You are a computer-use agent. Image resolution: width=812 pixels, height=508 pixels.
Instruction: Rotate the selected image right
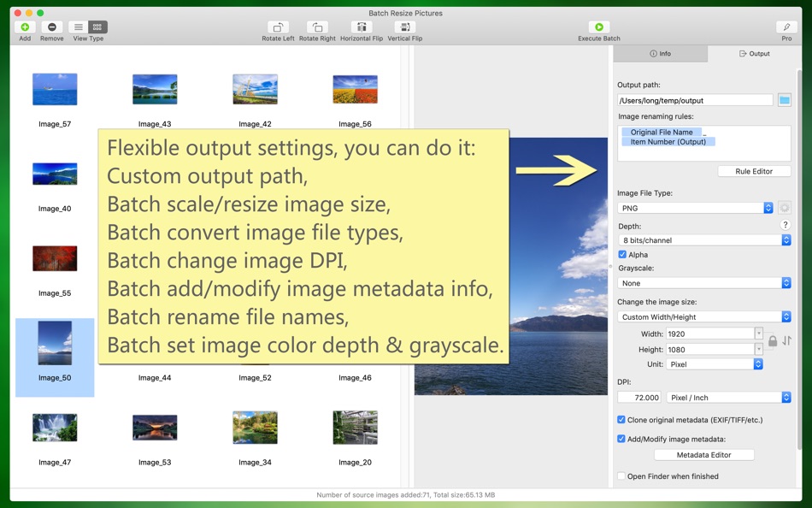(x=317, y=27)
